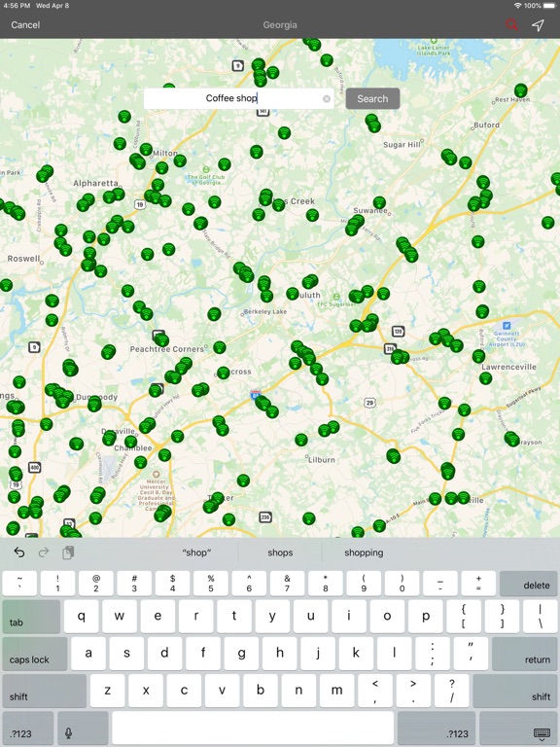This screenshot has width=560, height=747.
Task: Tap the current location arrow icon
Action: click(x=538, y=24)
